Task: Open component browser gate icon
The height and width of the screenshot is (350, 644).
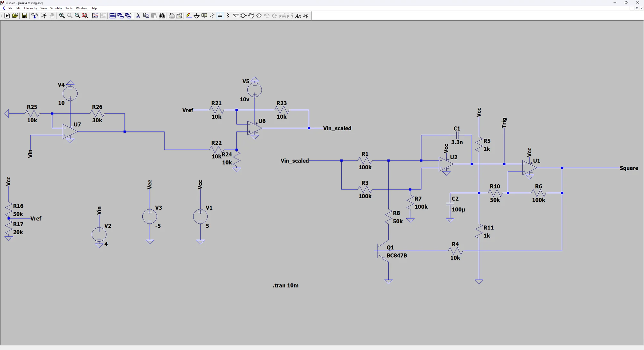Action: point(243,16)
